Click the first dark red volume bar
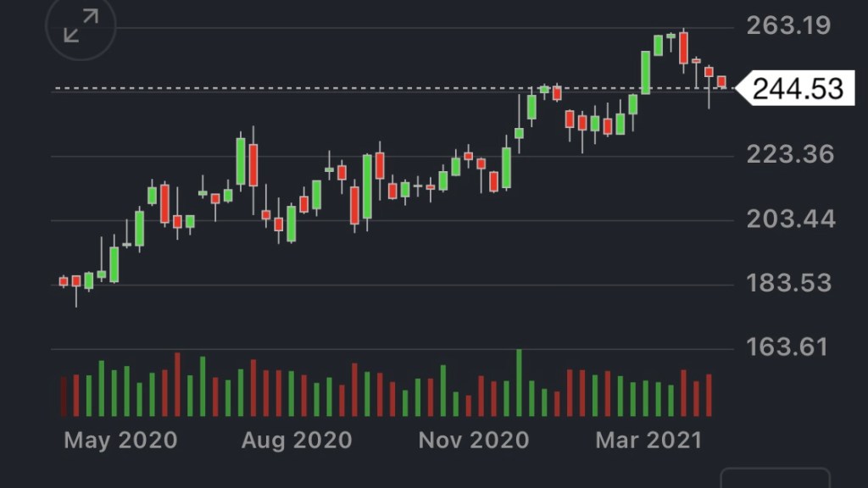Screen dimensions: 868x488 pos(63,396)
